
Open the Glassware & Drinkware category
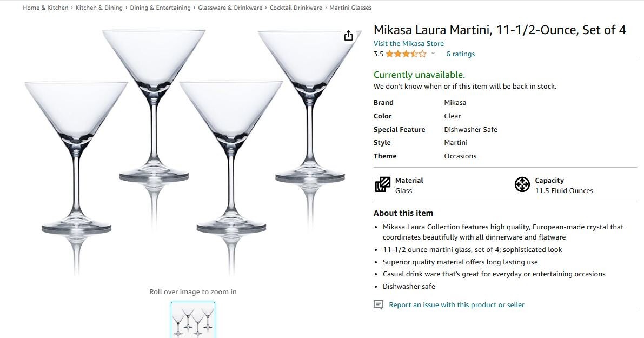click(230, 8)
